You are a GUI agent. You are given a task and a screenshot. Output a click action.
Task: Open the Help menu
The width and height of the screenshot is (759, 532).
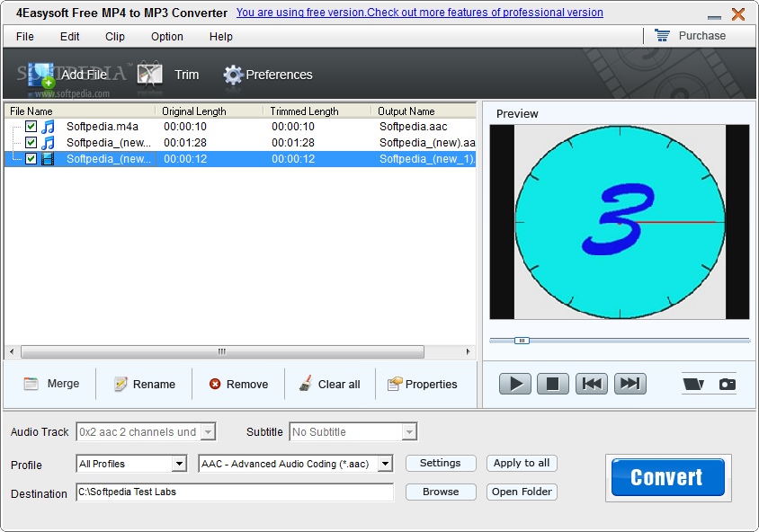coord(220,36)
